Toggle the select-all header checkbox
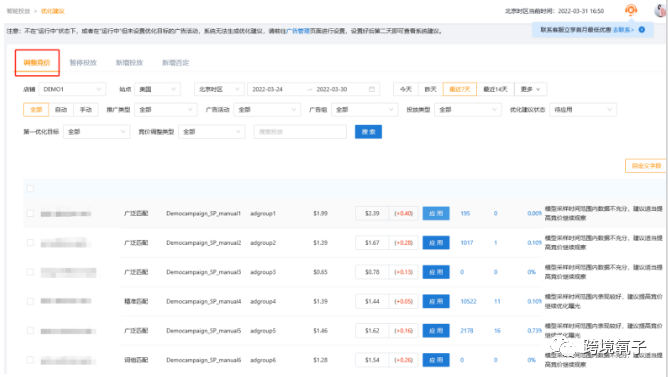The image size is (668, 377). 30,189
